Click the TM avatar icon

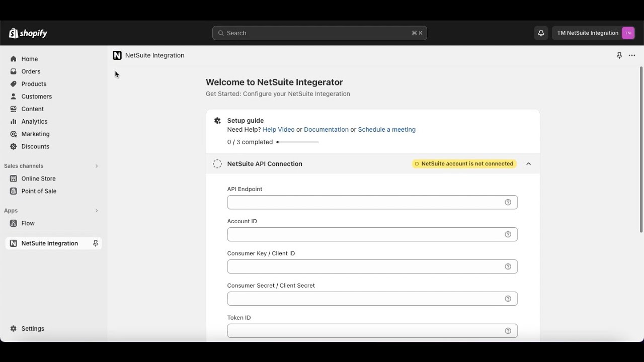[x=628, y=33]
